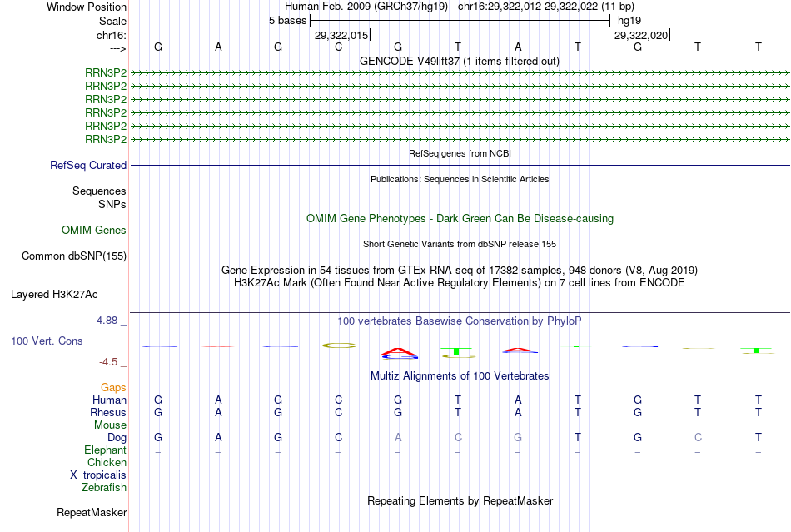Image resolution: width=791 pixels, height=532 pixels.
Task: Select the Human species label
Action: 109,400
